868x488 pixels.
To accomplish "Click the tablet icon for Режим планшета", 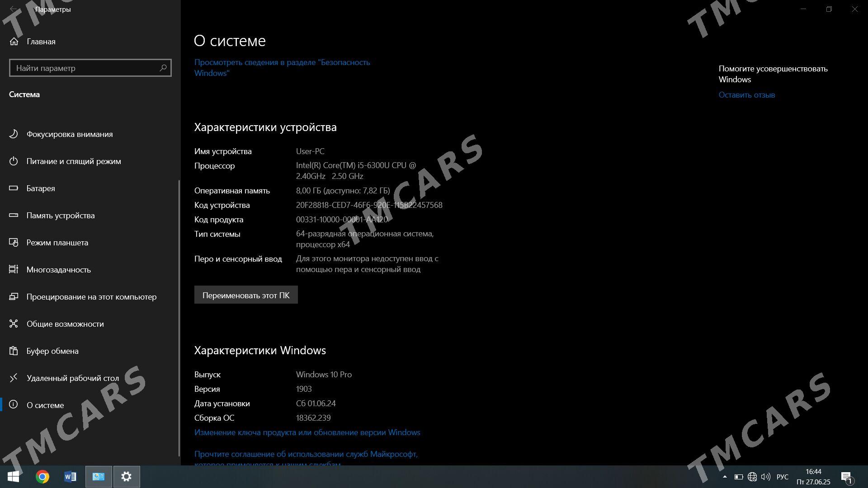I will (14, 242).
